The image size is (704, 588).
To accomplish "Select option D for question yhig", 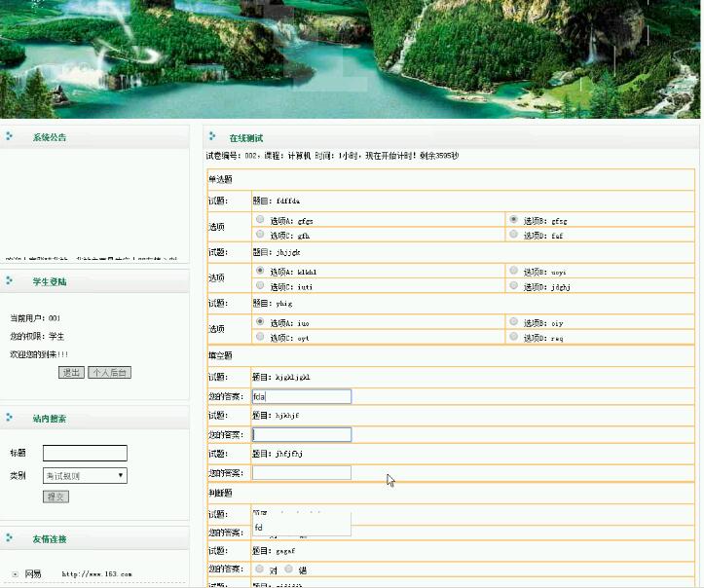I will 513,337.
